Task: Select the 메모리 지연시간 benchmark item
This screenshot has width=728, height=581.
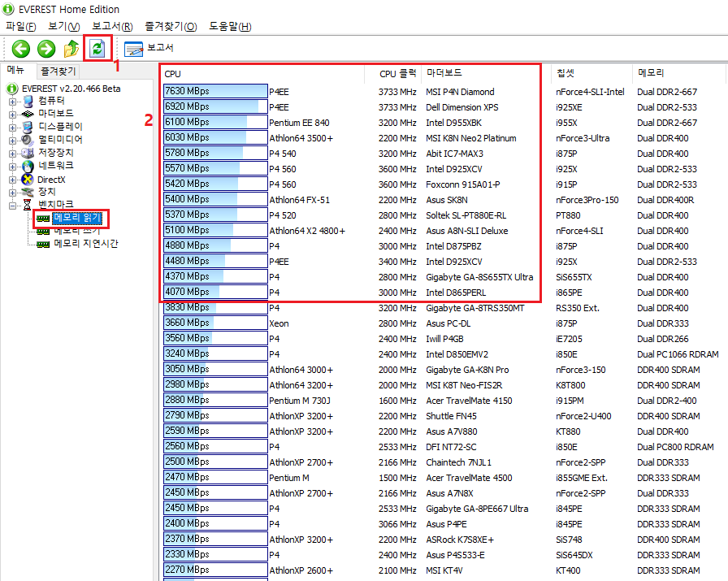Action: pyautogui.click(x=86, y=243)
